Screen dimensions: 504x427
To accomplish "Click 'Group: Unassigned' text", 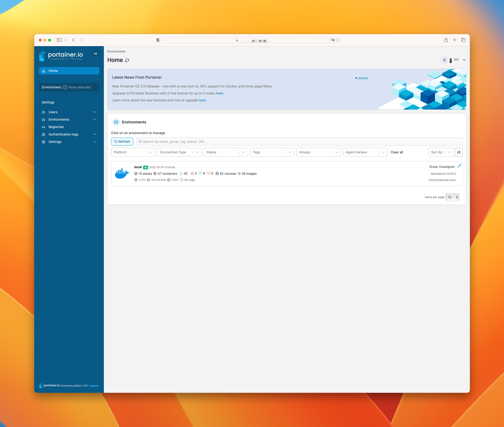I will pyautogui.click(x=442, y=167).
